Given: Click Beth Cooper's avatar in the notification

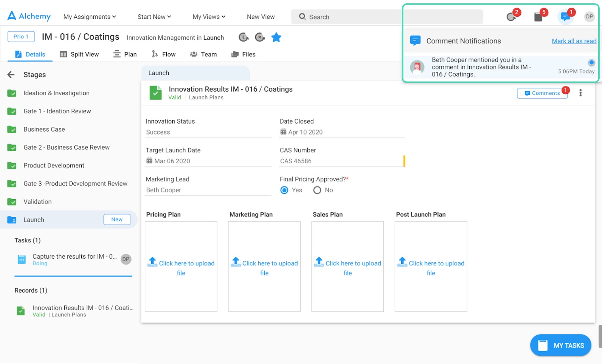Looking at the screenshot, I should coord(417,67).
